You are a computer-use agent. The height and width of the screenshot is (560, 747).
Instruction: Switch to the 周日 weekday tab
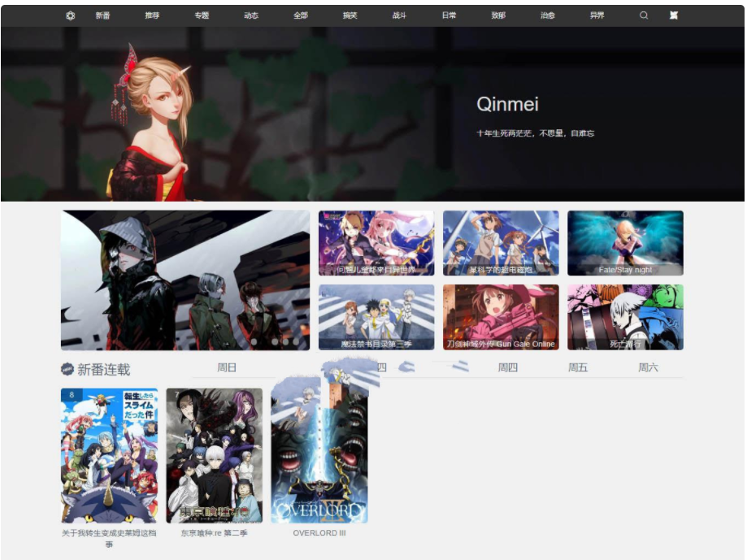tap(228, 367)
